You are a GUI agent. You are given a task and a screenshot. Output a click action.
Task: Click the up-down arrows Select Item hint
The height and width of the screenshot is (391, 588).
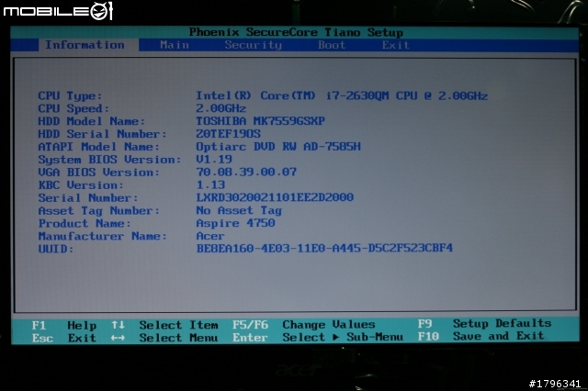[x=164, y=325]
